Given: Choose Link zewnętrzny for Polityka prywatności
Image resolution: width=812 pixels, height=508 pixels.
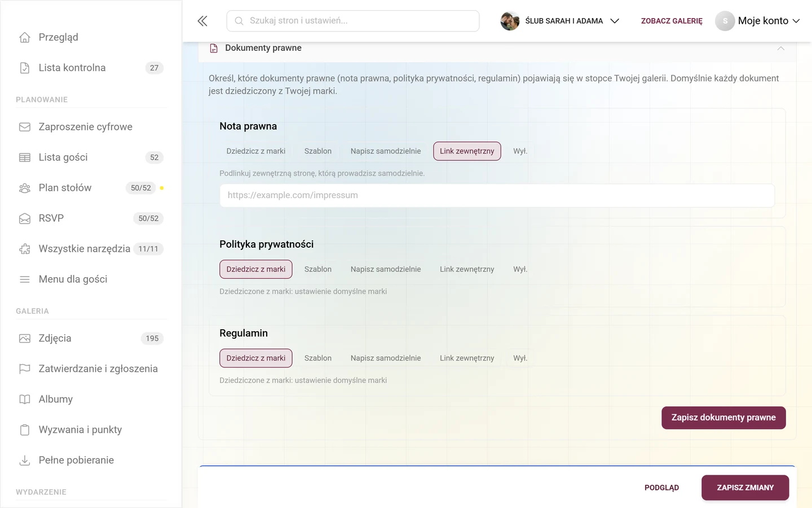Looking at the screenshot, I should [x=467, y=269].
